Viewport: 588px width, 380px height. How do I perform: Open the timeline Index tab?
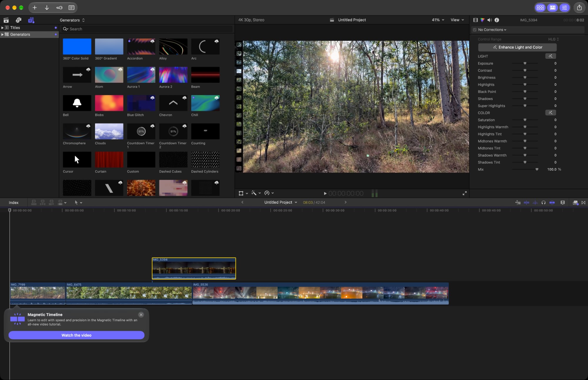(x=14, y=203)
